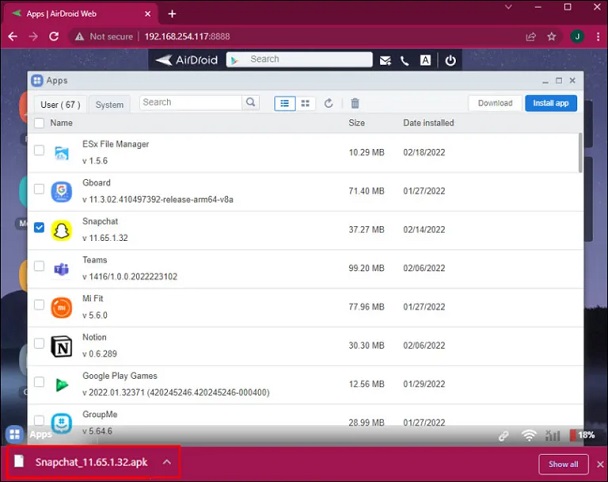The image size is (608, 482).
Task: Focus the Apps window search field
Action: click(x=190, y=102)
